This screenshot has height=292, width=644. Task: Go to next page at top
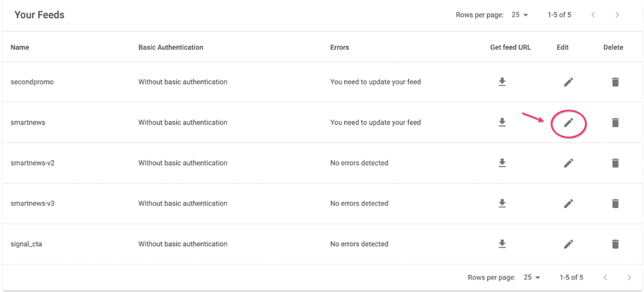coord(617,15)
